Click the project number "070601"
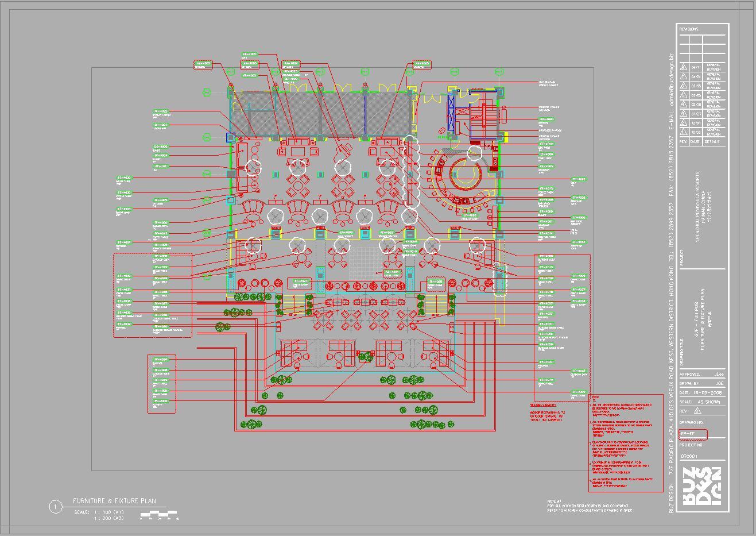Image resolution: width=756 pixels, height=536 pixels. [x=690, y=456]
